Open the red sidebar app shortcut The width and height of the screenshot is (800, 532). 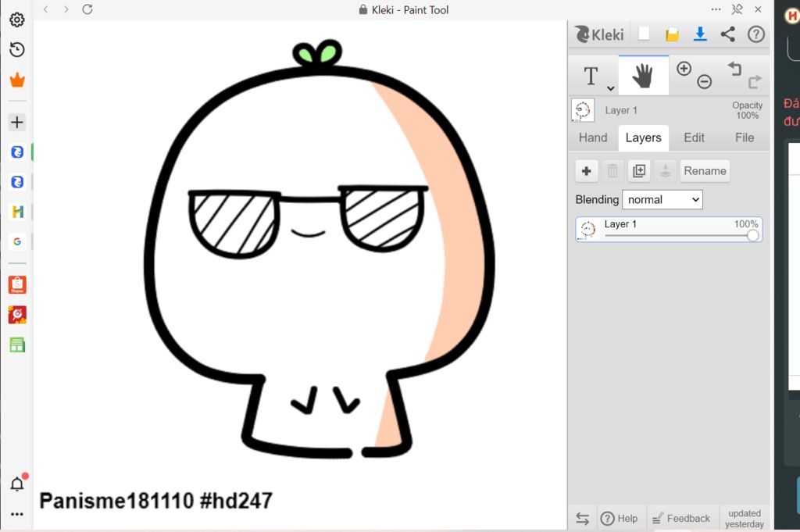pos(17,315)
